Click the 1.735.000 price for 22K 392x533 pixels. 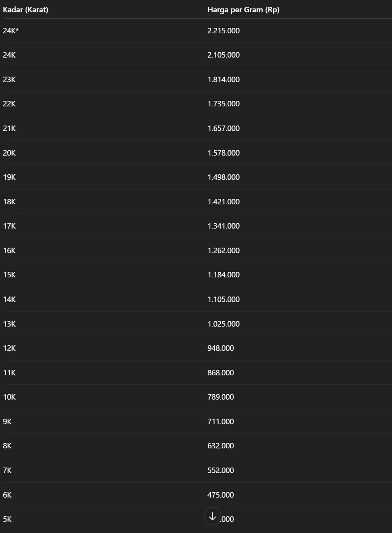coord(223,104)
